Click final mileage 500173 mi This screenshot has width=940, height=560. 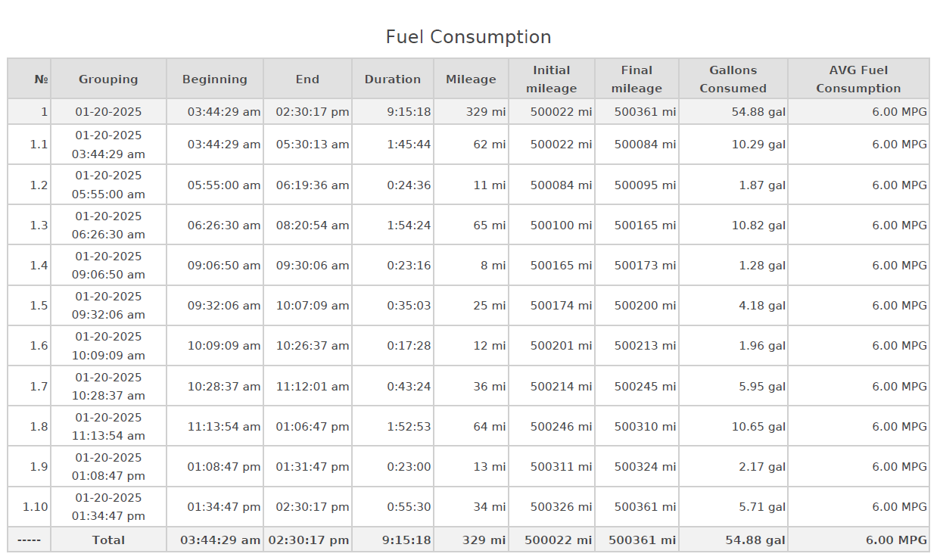tap(645, 266)
